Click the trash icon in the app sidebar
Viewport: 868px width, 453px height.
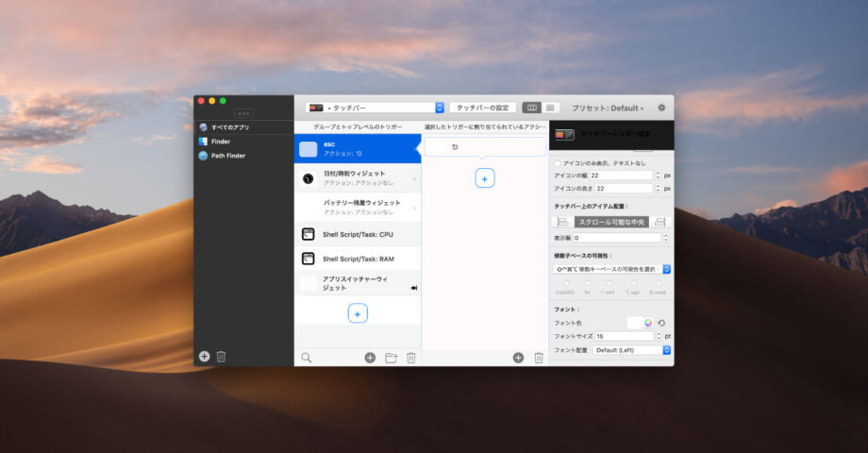[221, 356]
